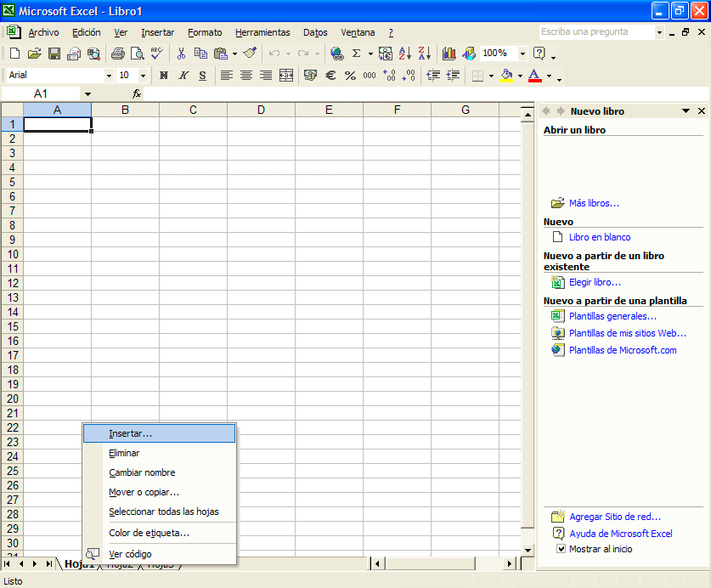This screenshot has width=711, height=588.
Task: Toggle Underline formatting S
Action: (203, 76)
